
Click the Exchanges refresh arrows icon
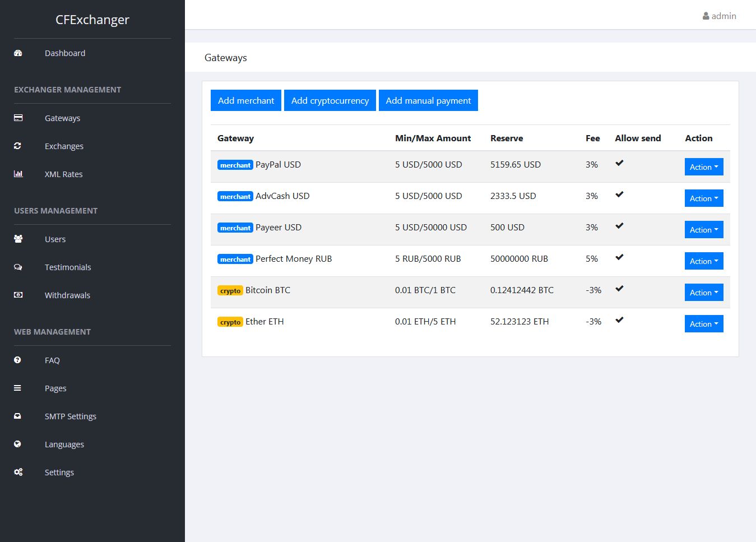18,146
